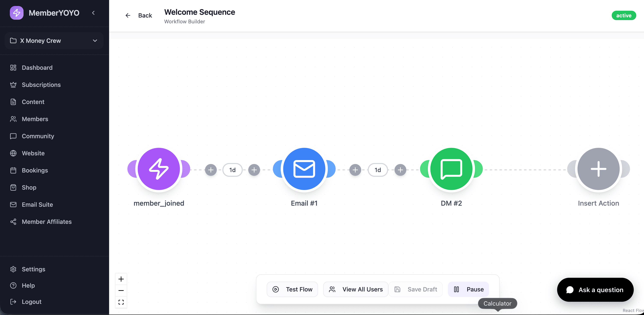Click View All Users in the toolbar
Screen dimensions: 644x315
[356, 289]
